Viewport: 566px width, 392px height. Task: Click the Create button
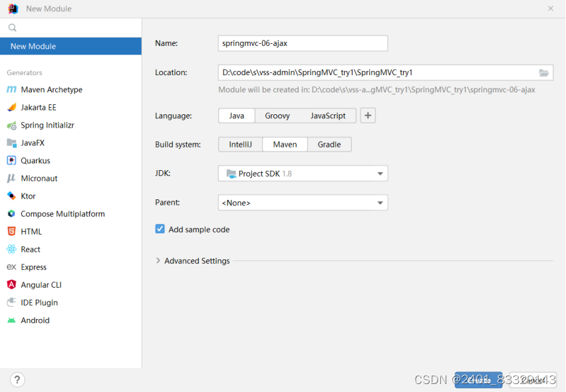point(478,380)
